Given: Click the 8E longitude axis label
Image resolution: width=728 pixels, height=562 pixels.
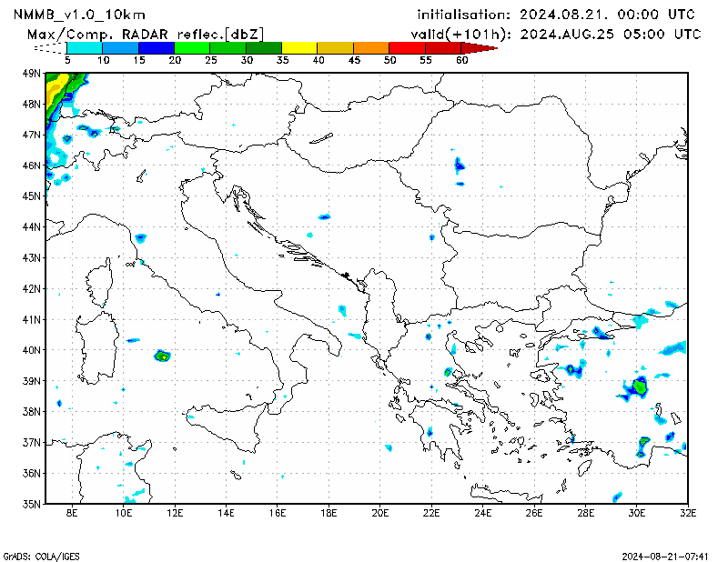Looking at the screenshot, I should click(x=72, y=515).
